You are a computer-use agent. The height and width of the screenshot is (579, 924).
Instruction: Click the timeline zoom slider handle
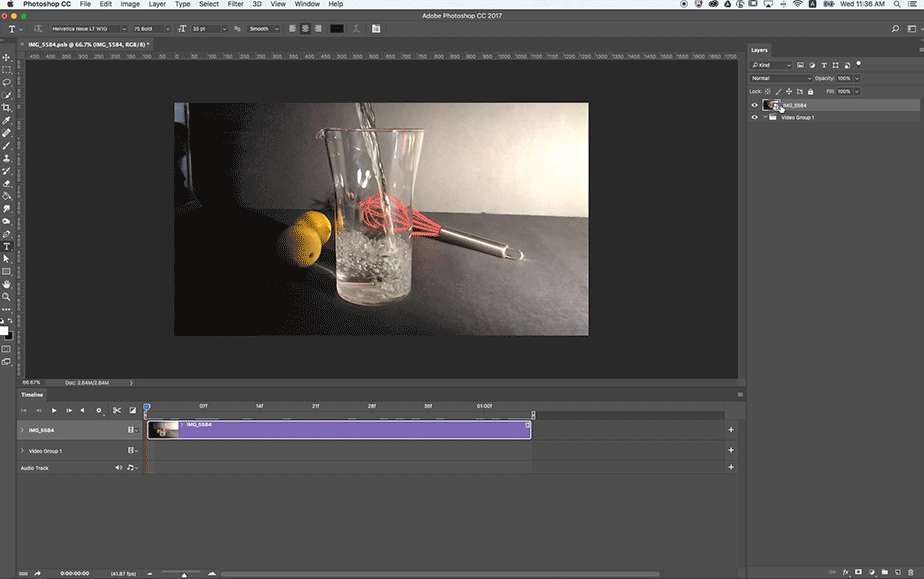184,574
